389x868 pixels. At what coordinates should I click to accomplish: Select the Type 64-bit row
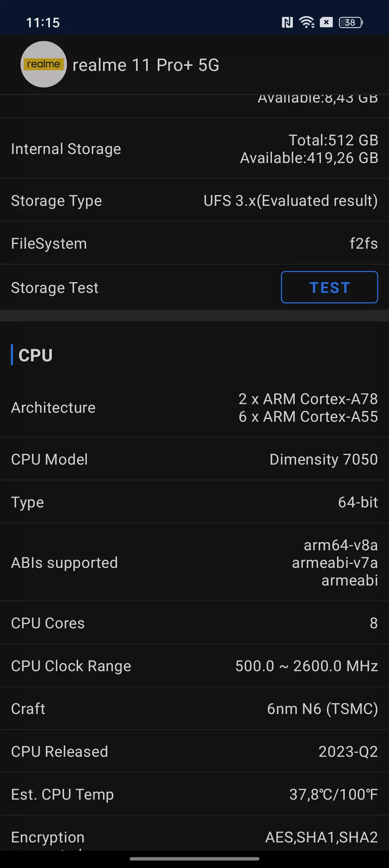point(194,502)
